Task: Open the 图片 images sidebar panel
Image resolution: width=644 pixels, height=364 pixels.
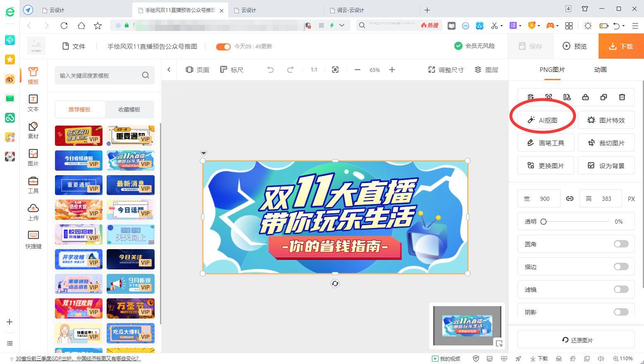Action: tap(33, 157)
